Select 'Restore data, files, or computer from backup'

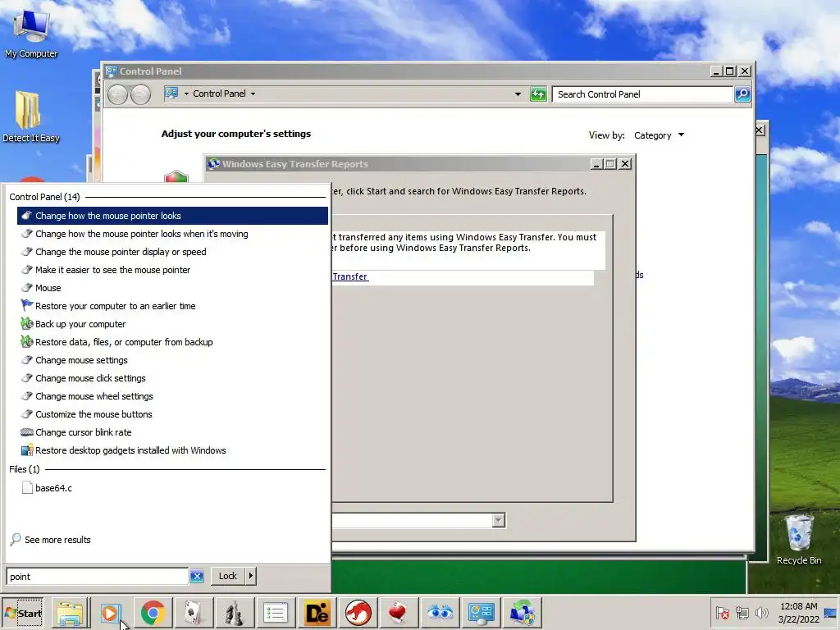(x=172, y=342)
